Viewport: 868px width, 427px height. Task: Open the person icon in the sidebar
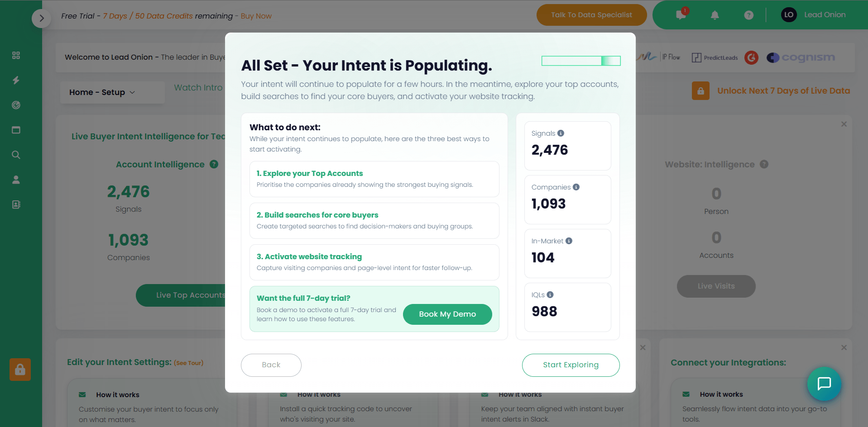[x=16, y=180]
